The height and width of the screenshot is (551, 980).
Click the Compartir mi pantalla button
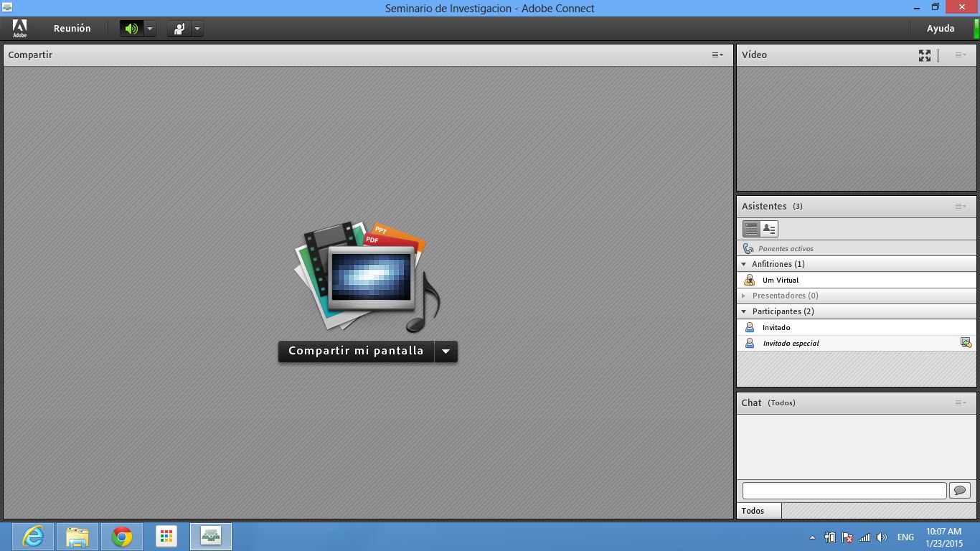pyautogui.click(x=356, y=351)
